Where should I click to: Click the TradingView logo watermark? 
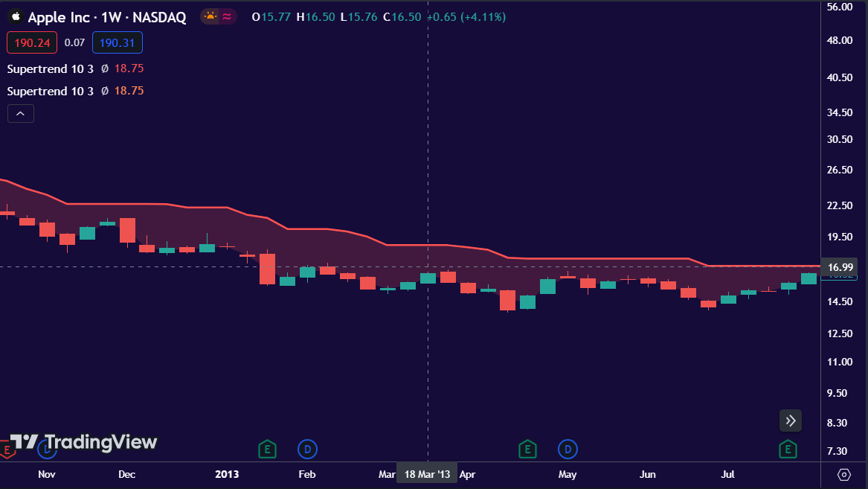coord(82,443)
